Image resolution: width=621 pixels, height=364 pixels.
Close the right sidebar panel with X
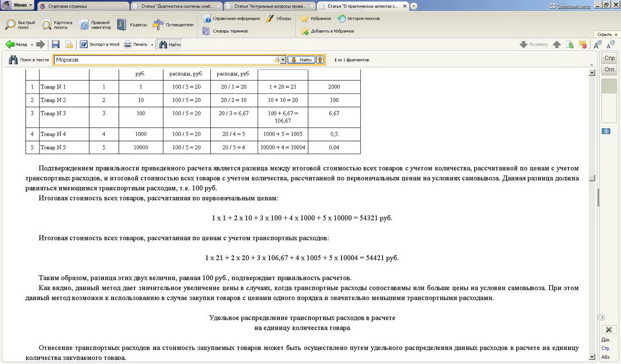coord(608,330)
